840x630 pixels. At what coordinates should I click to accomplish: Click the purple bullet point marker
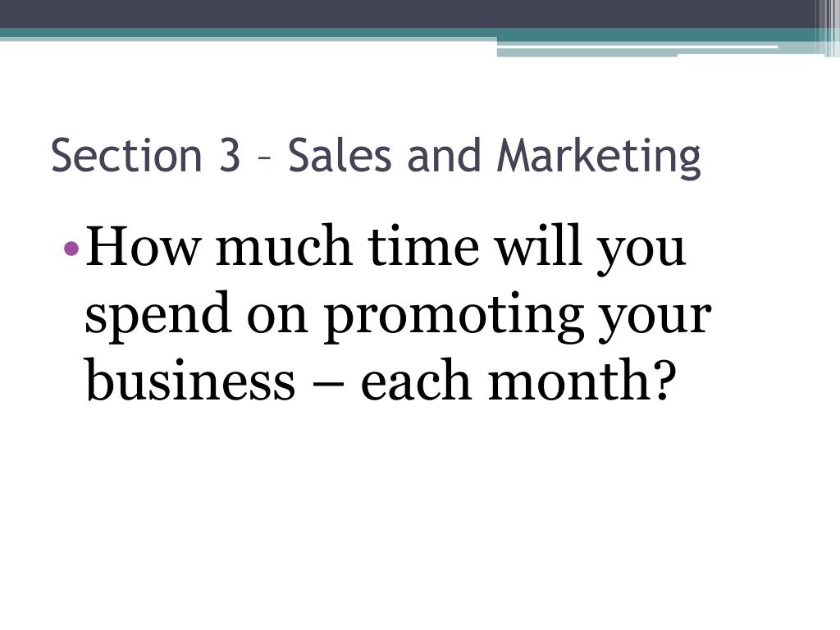point(71,249)
